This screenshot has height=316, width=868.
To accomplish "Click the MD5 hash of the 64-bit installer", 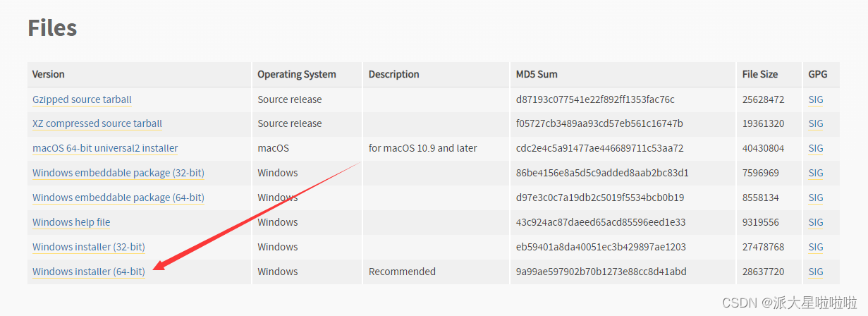I will (601, 272).
